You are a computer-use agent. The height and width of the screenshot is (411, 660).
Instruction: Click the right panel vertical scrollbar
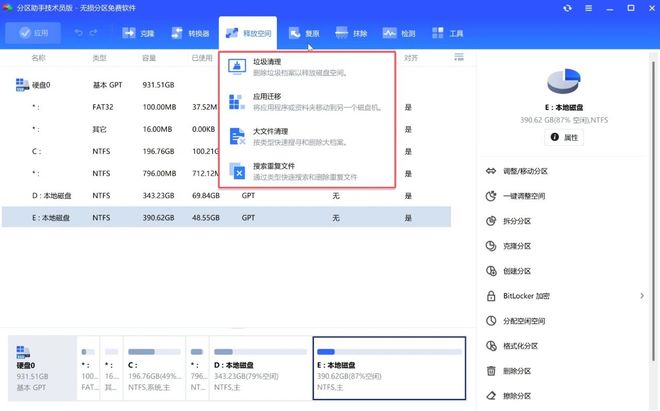pyautogui.click(x=653, y=211)
